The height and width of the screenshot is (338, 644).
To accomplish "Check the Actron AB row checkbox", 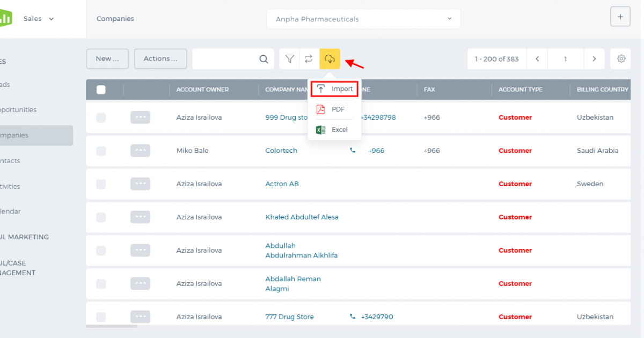I will tap(101, 184).
